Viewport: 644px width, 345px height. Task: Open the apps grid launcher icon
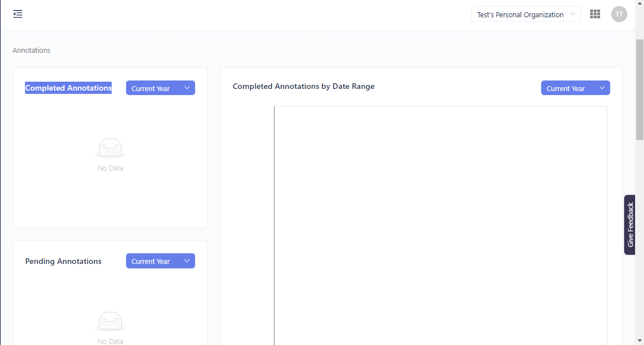click(595, 14)
